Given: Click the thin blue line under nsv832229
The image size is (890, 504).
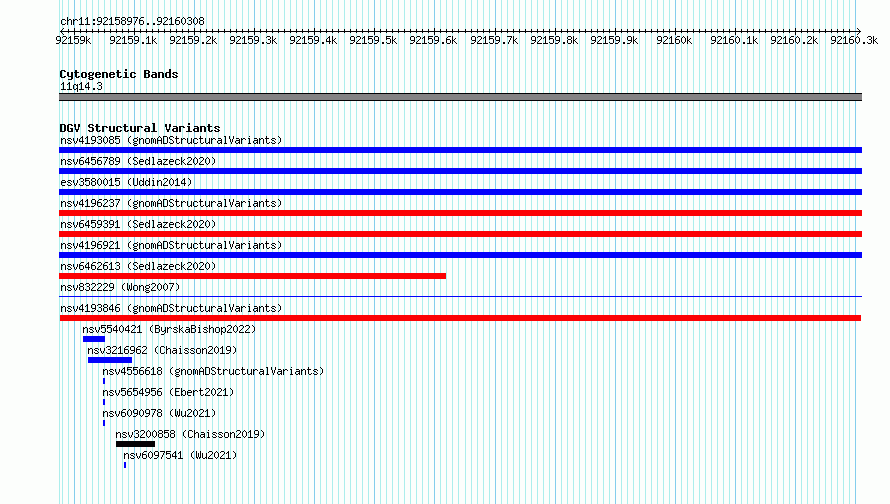Looking at the screenshot, I should 460,297.
